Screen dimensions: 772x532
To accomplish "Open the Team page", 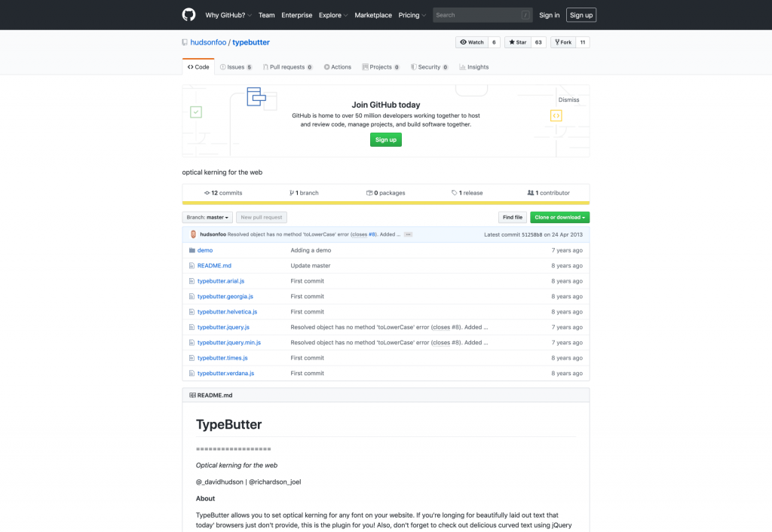I will pyautogui.click(x=266, y=15).
